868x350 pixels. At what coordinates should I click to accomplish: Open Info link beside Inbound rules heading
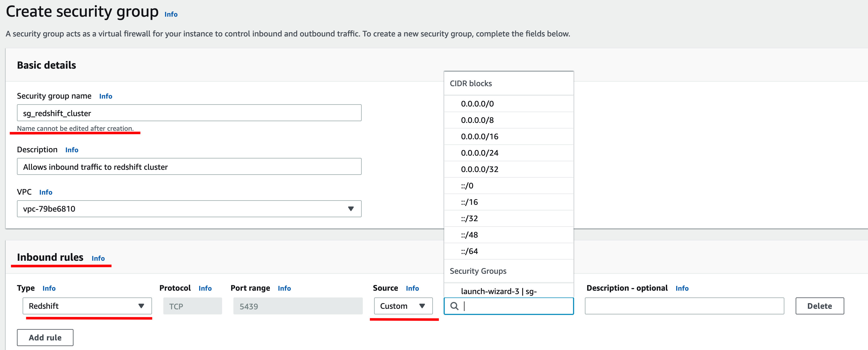click(98, 258)
